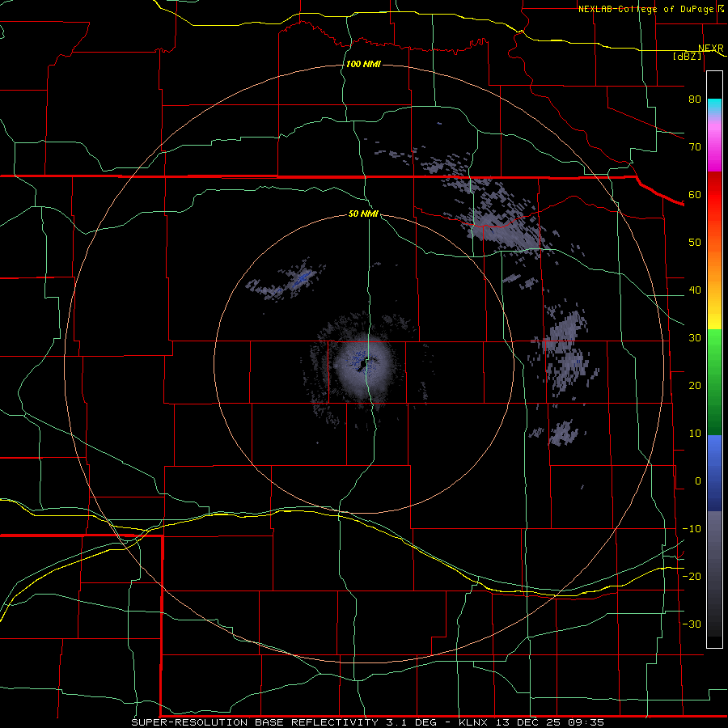This screenshot has width=728, height=728.
Task: Click the [dBZ] unit label
Action: pyautogui.click(x=687, y=56)
